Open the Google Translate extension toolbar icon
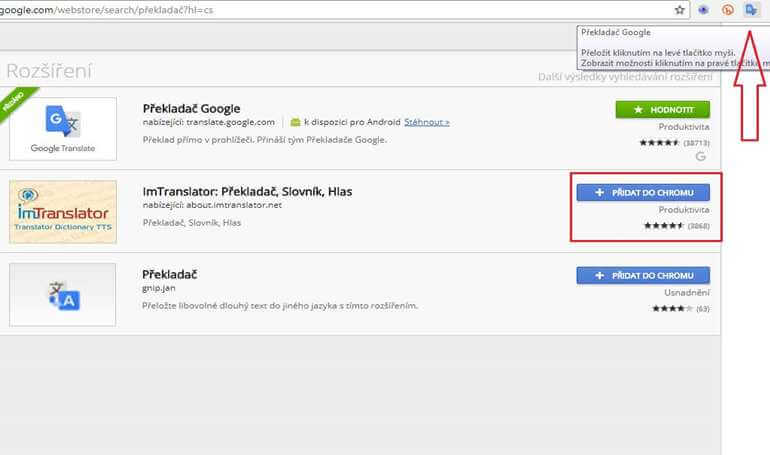This screenshot has width=770, height=455. pyautogui.click(x=751, y=10)
